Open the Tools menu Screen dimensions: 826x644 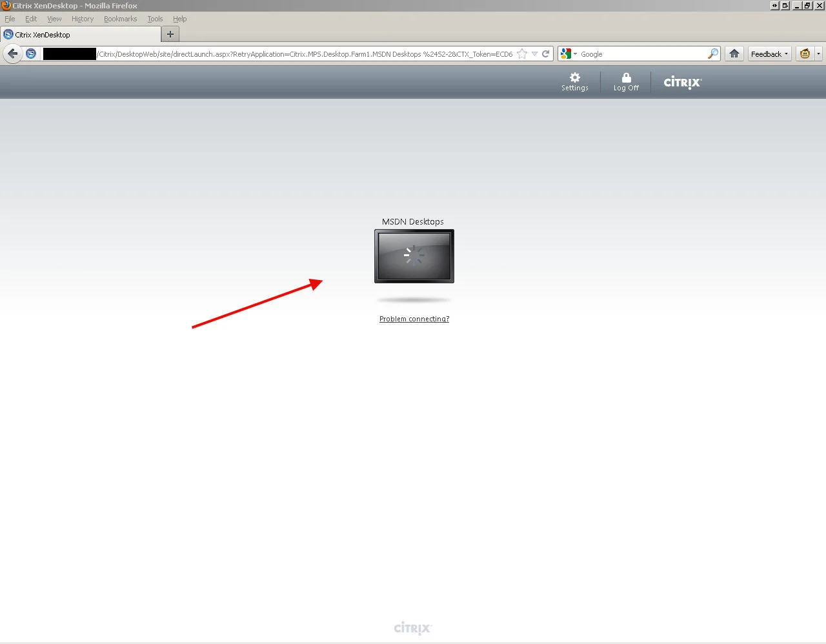coord(155,19)
